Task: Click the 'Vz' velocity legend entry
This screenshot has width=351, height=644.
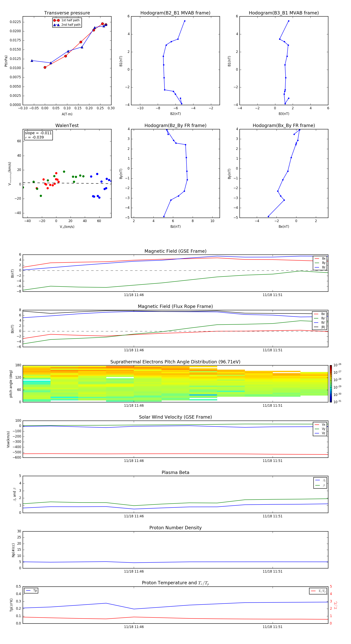Action: pos(320,433)
